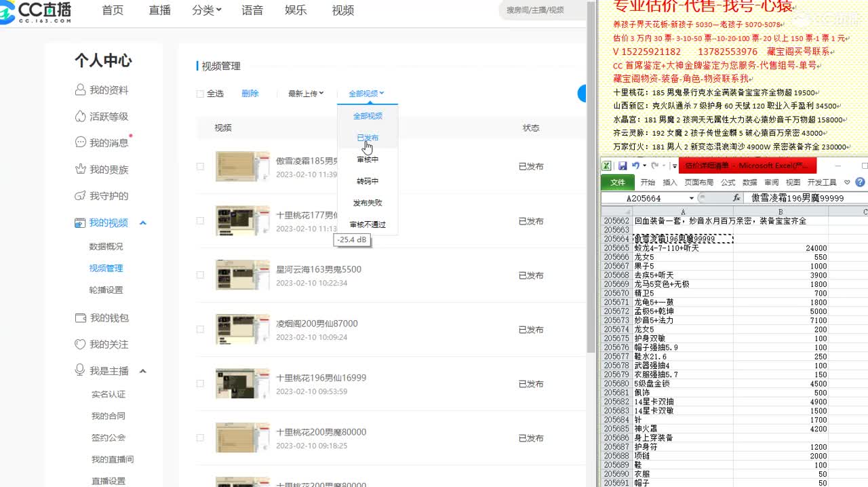The height and width of the screenshot is (487, 868).
Task: Open 我的关注 heart icon entry
Action: (x=81, y=344)
